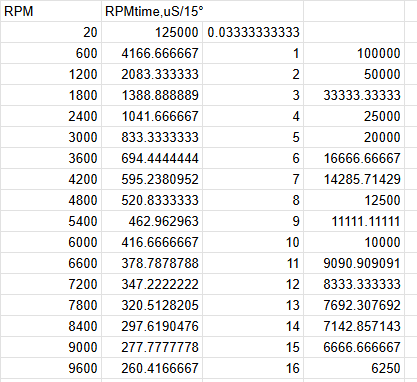Select the RPM cell 1800

51,95
